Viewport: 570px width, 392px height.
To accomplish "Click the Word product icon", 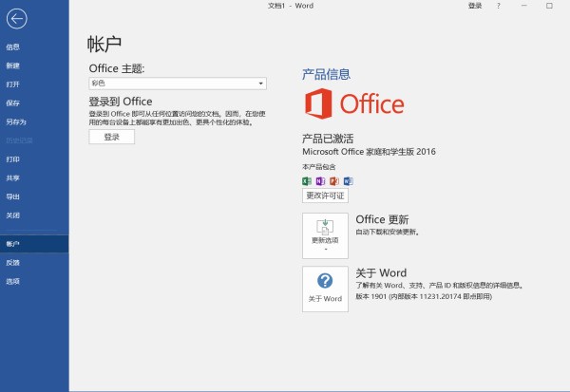I will [x=349, y=181].
